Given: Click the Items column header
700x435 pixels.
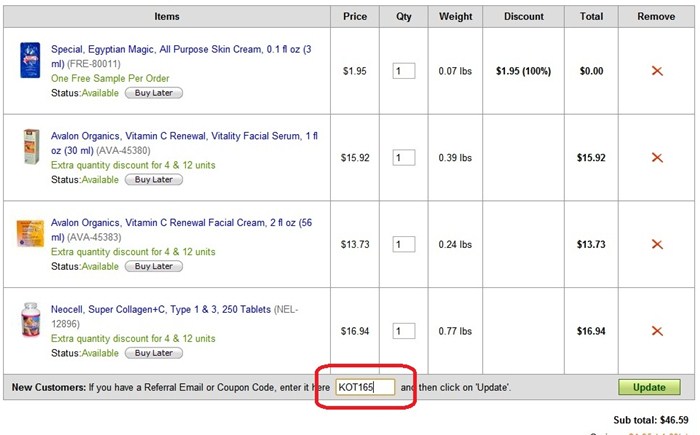Looking at the screenshot, I should 167,17.
